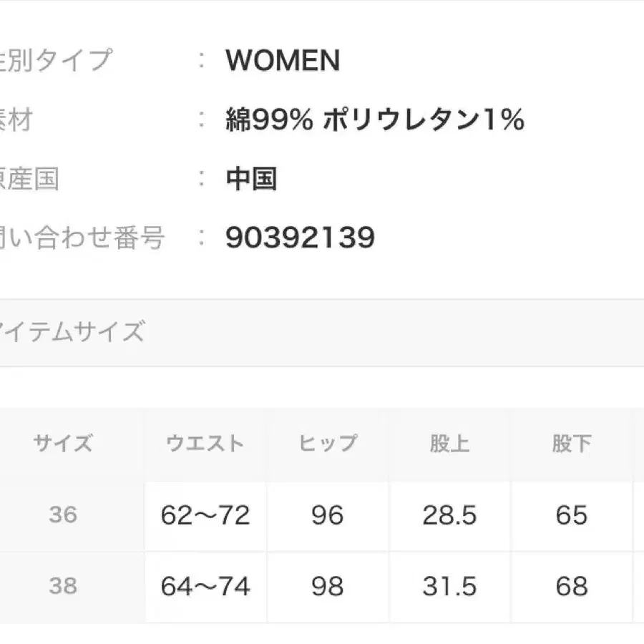The image size is (644, 644).
Task: Select the size 36 row label
Action: (63, 515)
